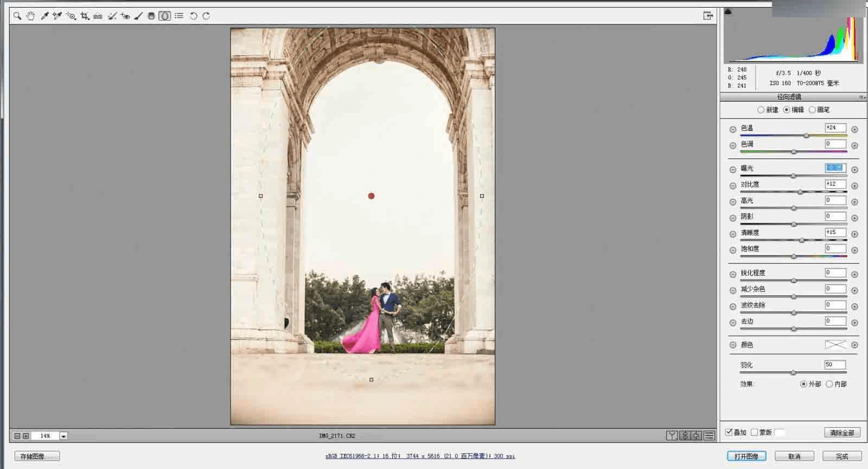Select the Graduated Filter tool
The height and width of the screenshot is (469, 868).
point(151,16)
